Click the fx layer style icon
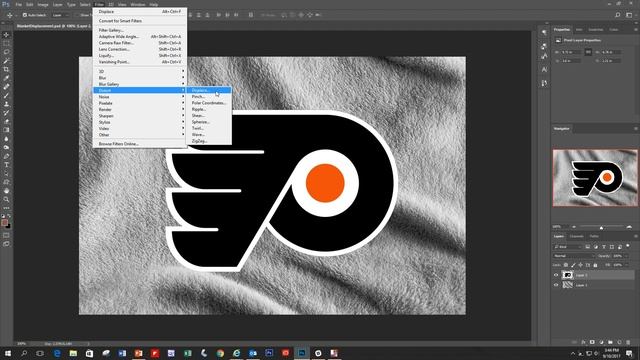This screenshot has width=640, height=360. [x=583, y=342]
